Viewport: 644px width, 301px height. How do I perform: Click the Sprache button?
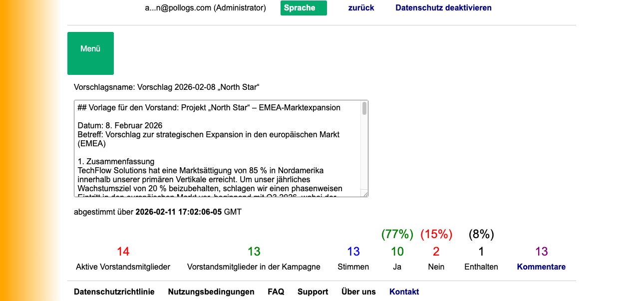(x=304, y=8)
